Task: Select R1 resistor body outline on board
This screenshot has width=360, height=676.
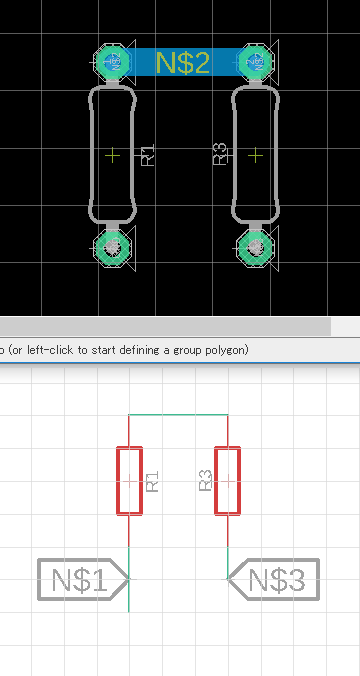Action: click(x=113, y=155)
